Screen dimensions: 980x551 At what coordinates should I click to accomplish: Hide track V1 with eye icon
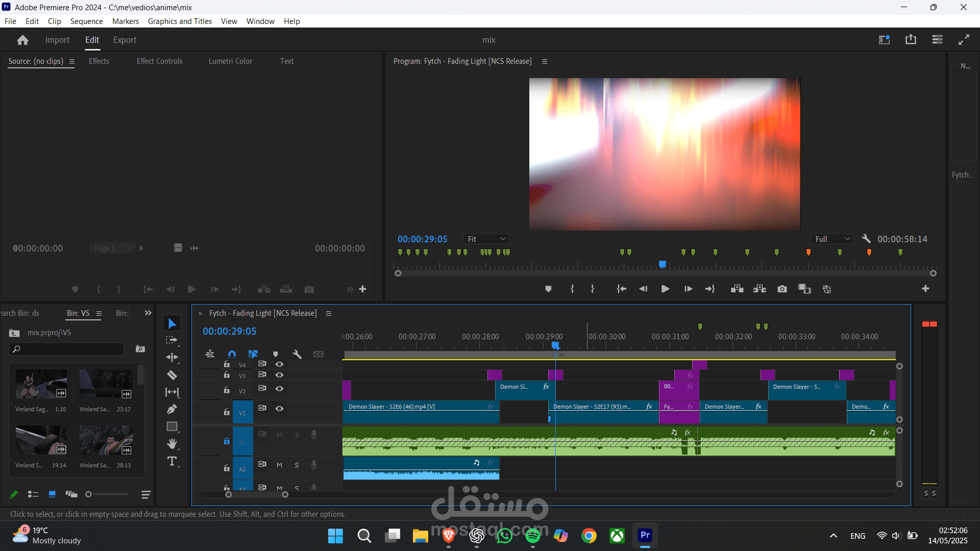point(279,409)
